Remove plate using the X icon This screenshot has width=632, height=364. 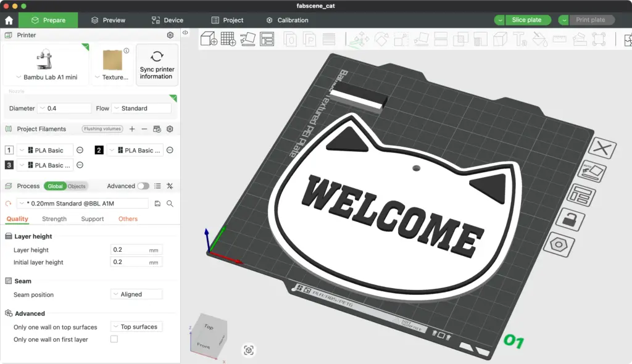[602, 148]
